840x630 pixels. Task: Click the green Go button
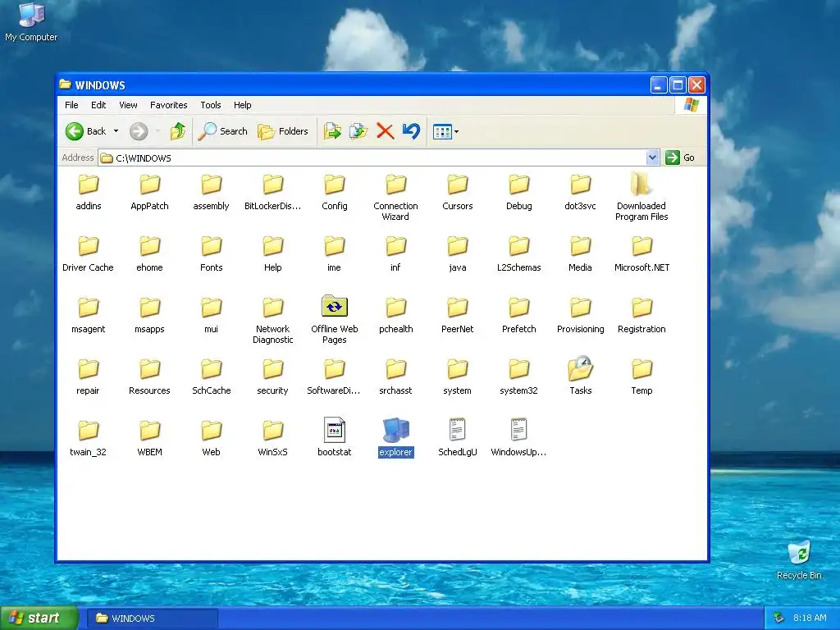click(x=680, y=157)
